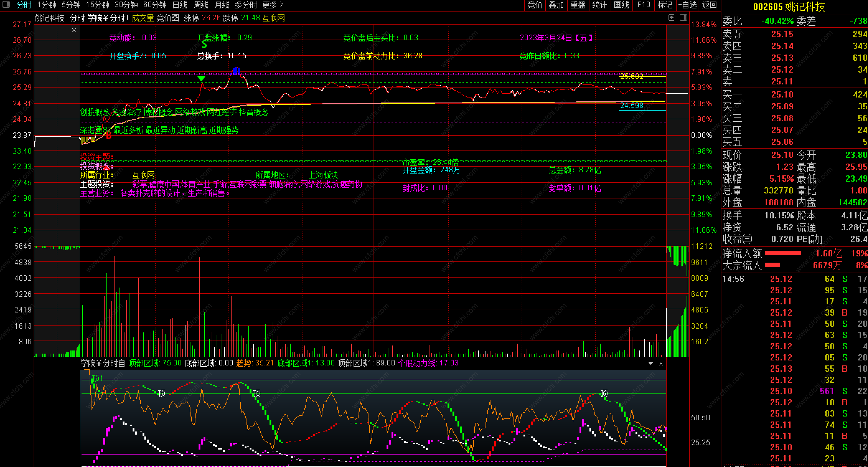Open the indicator panel dropdown triangle
Viewport: 868px width, 467px height.
pyautogui.click(x=651, y=364)
